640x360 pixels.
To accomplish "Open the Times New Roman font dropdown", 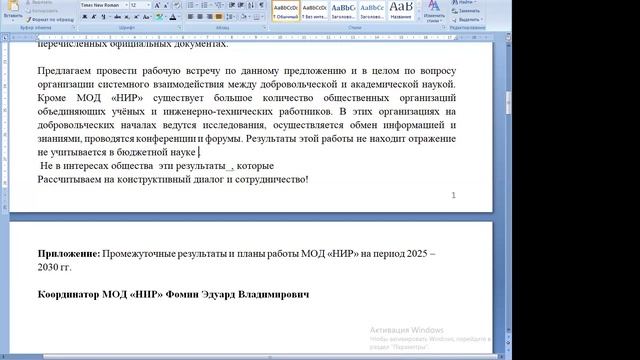I will [x=126, y=5].
